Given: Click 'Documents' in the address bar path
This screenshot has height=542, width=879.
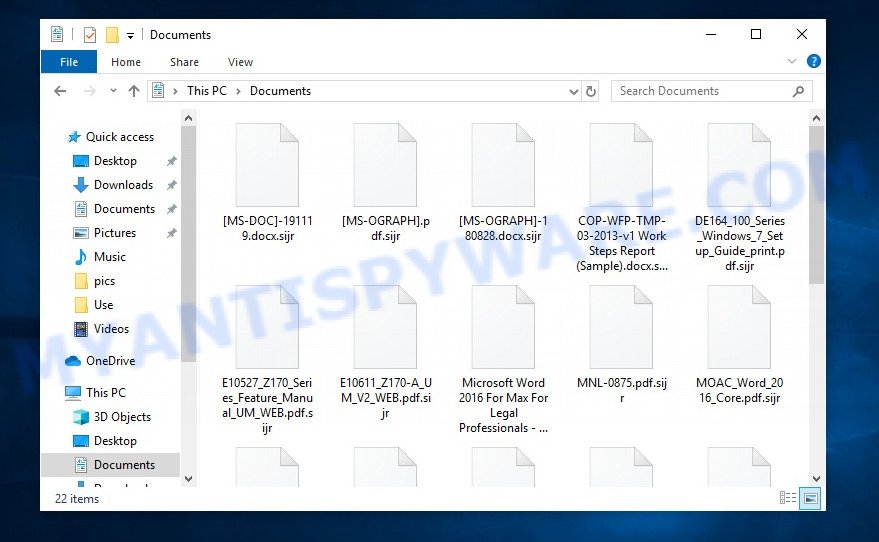Looking at the screenshot, I should (x=280, y=91).
